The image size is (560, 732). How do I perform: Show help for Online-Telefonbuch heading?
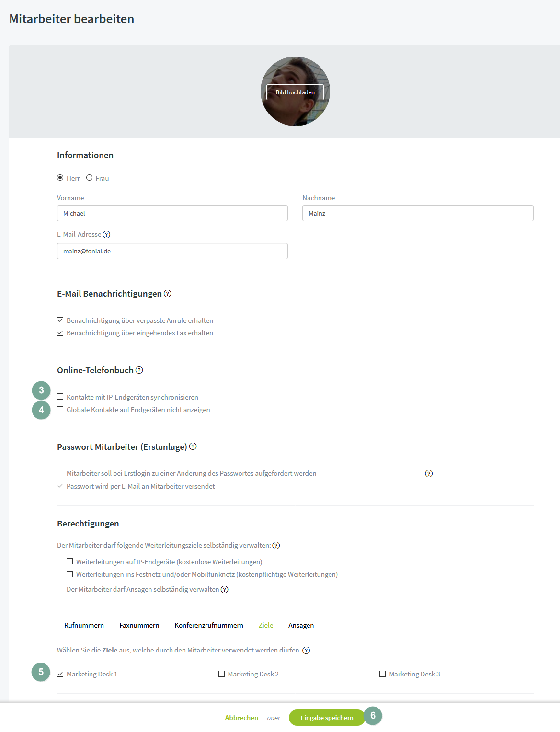pos(139,370)
